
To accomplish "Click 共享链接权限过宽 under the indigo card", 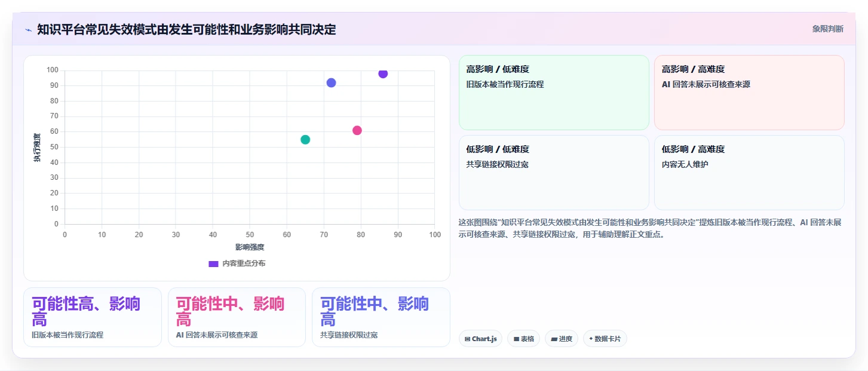I will pos(349,335).
